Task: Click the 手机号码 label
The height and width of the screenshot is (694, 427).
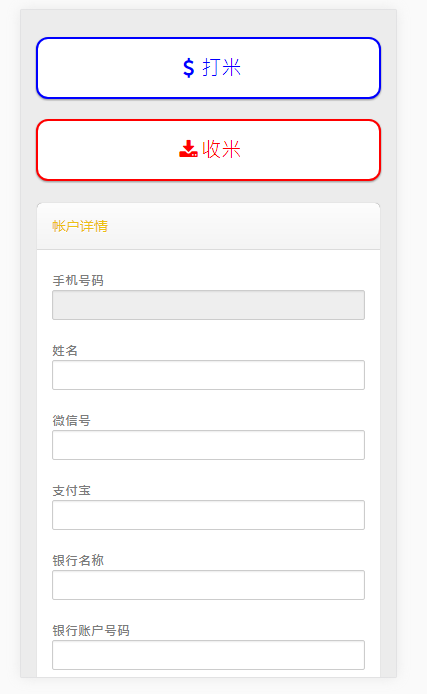Action: tap(78, 281)
